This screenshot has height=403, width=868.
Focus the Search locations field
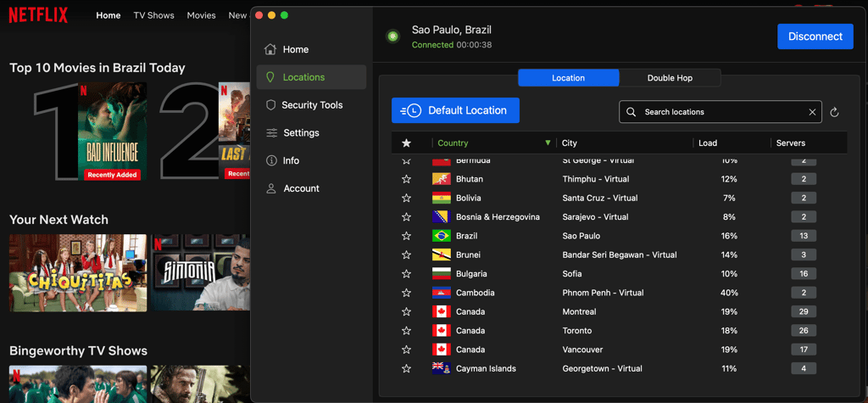[x=721, y=112]
